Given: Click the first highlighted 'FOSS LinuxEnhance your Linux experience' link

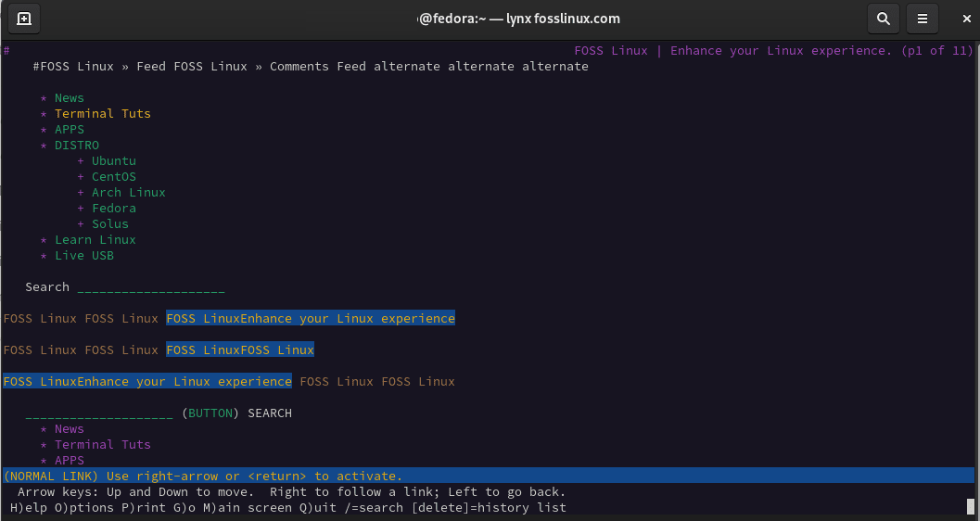Looking at the screenshot, I should pyautogui.click(x=311, y=319).
